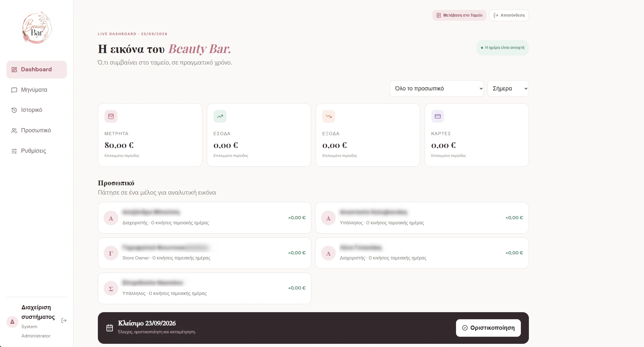Click the ΕΣΟΔΑ trending-up icon
The image size is (644, 347).
(220, 116)
